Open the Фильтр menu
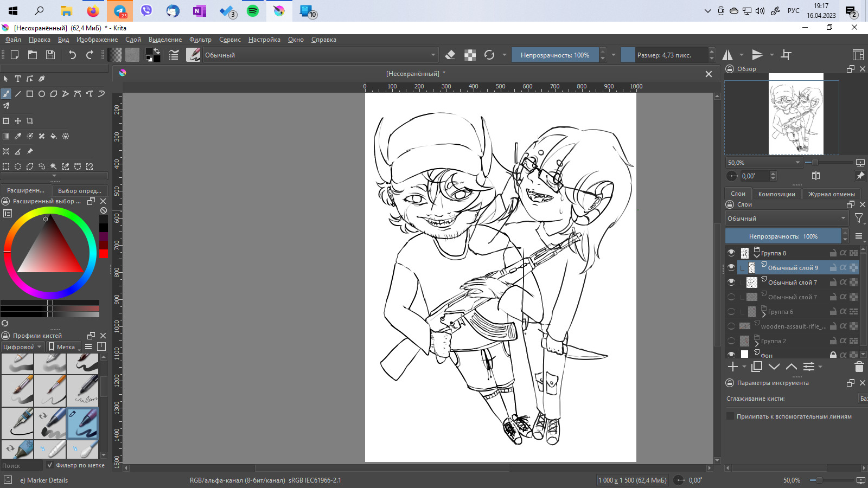Image resolution: width=868 pixels, height=488 pixels. pyautogui.click(x=200, y=40)
